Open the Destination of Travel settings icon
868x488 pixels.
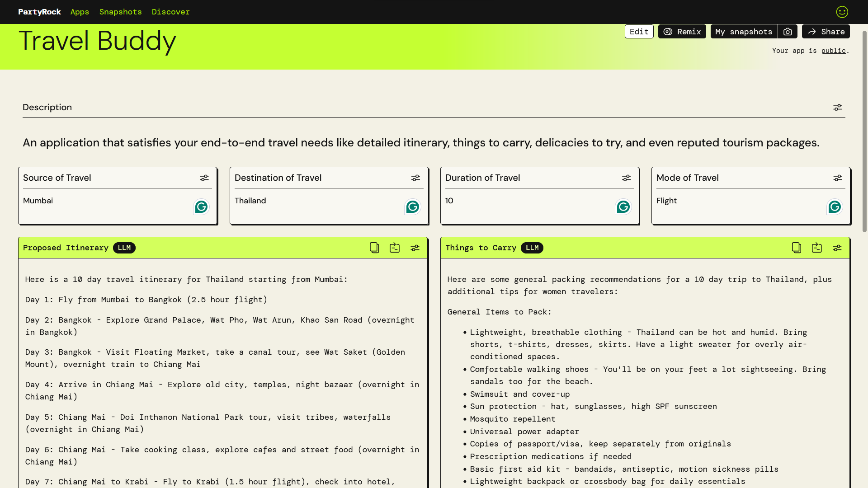pos(415,178)
